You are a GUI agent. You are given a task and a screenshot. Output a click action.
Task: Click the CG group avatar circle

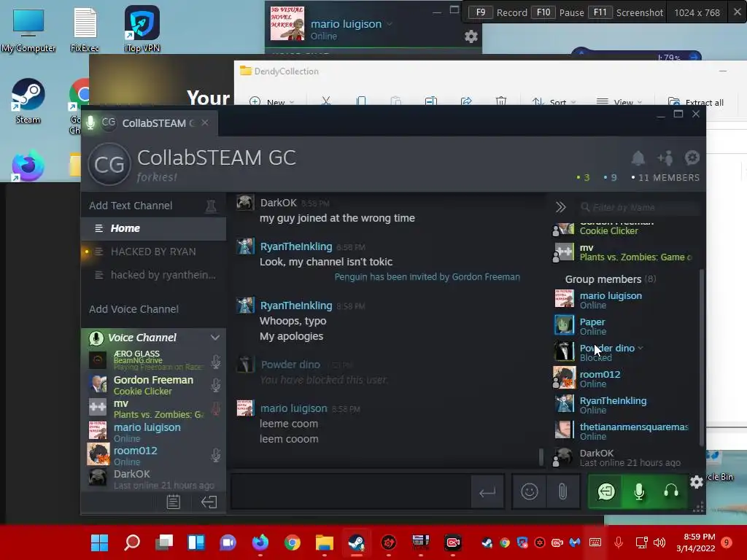(x=109, y=164)
